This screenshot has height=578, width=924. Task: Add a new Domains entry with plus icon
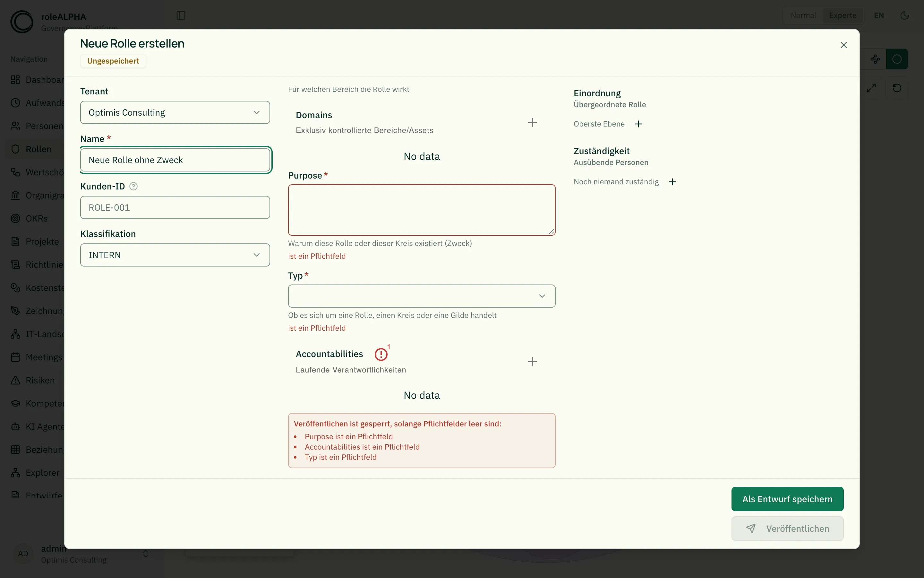(532, 123)
